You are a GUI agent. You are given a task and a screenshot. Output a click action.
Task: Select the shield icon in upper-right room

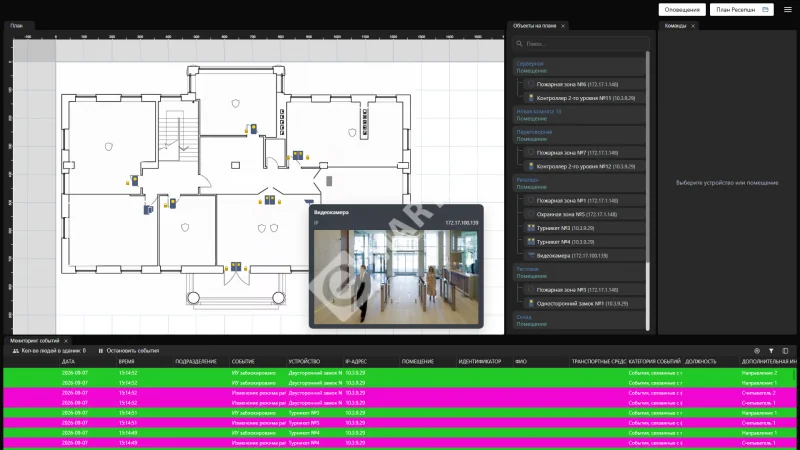click(x=352, y=133)
